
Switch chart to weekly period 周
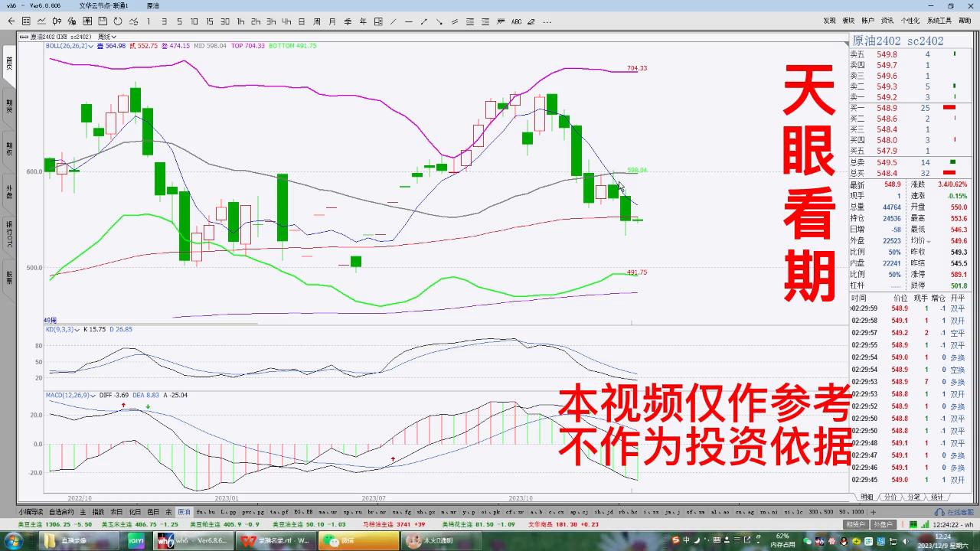(x=316, y=21)
